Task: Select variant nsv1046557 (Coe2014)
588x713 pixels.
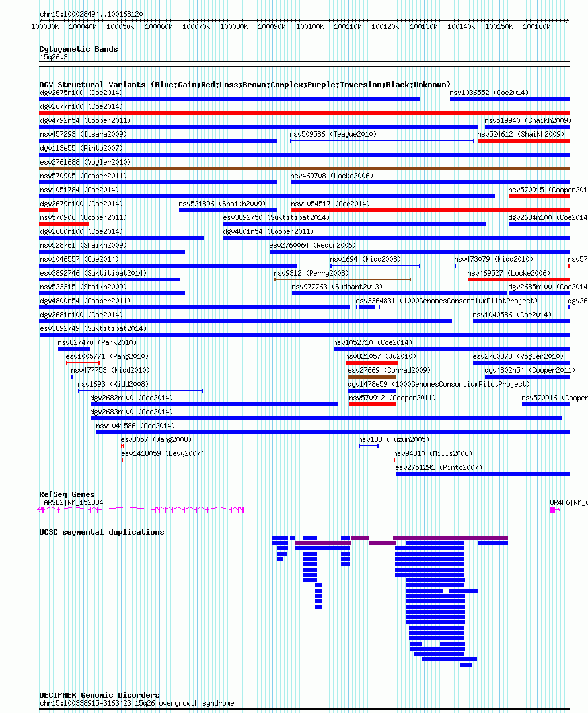Action: click(79, 259)
